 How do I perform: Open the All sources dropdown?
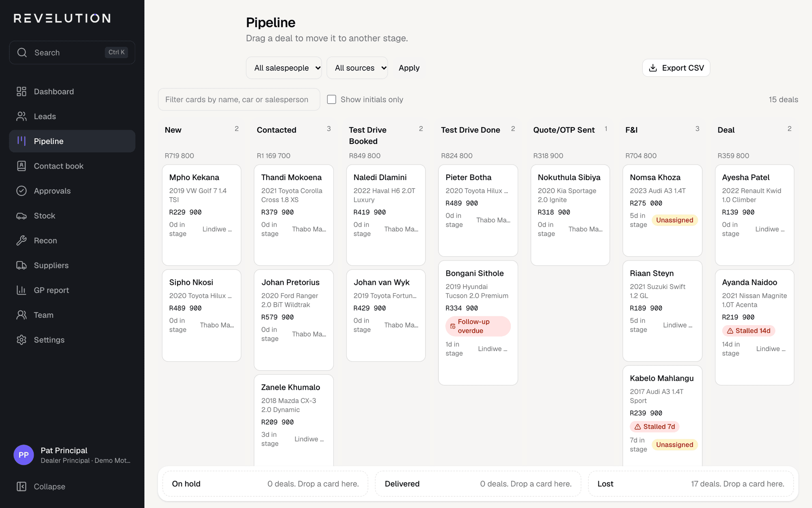point(357,68)
